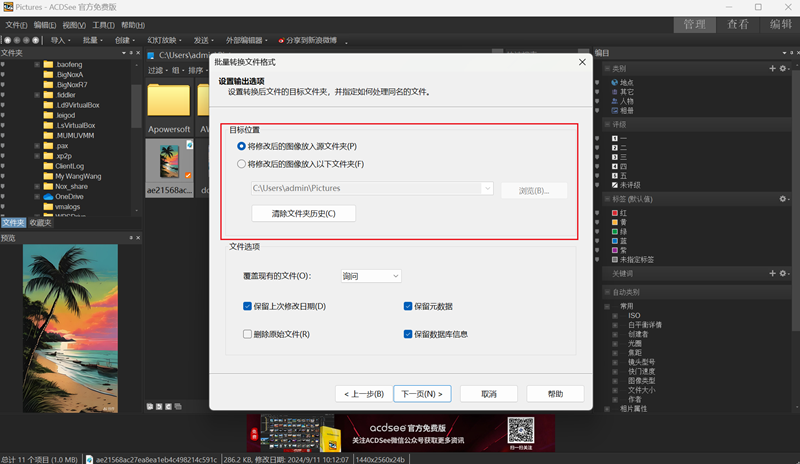
Task: Add a new category with 类别 plus icon
Action: pyautogui.click(x=772, y=68)
